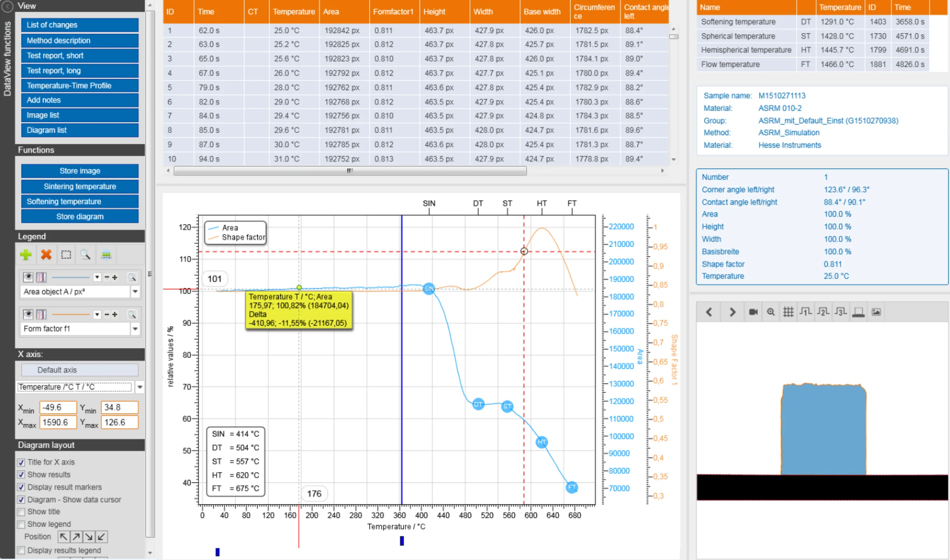
Task: Disable the Display result markers checkbox
Action: (x=21, y=487)
